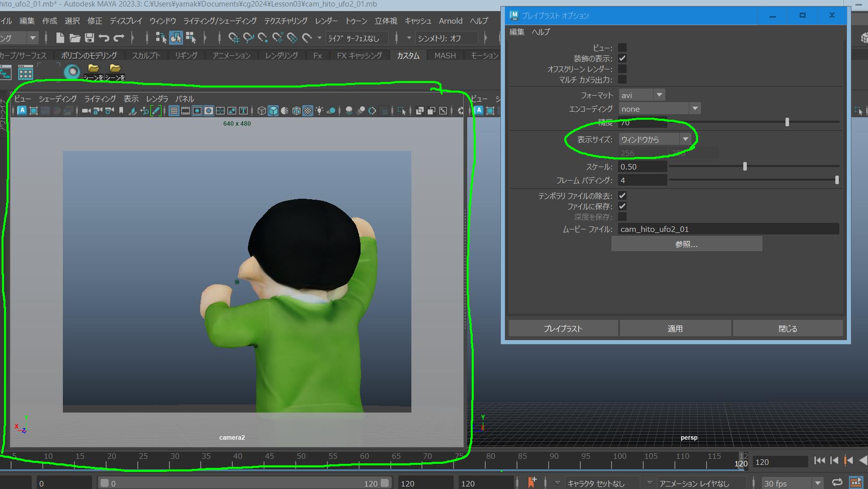Open animation preferences icon at bottom right
This screenshot has height=489, width=868.
pyautogui.click(x=855, y=483)
